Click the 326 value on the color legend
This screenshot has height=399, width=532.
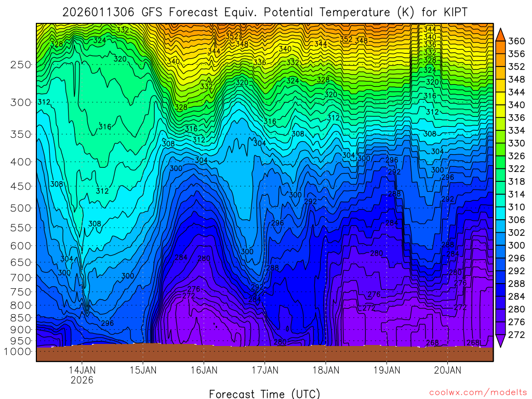point(516,156)
